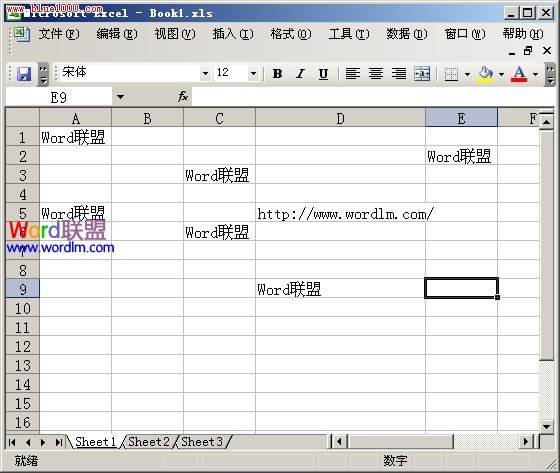Open the fill color dropdown arrow
The width and height of the screenshot is (560, 473).
pos(501,74)
